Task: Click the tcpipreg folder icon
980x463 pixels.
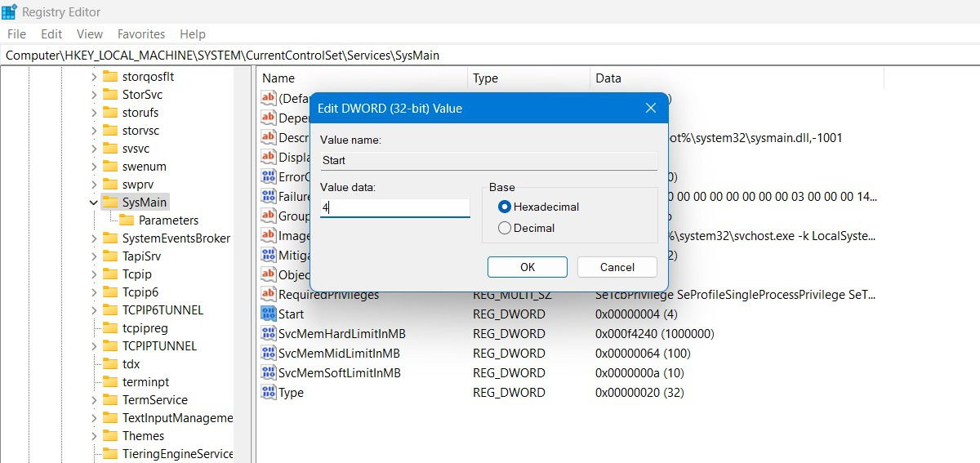Action: (x=109, y=328)
